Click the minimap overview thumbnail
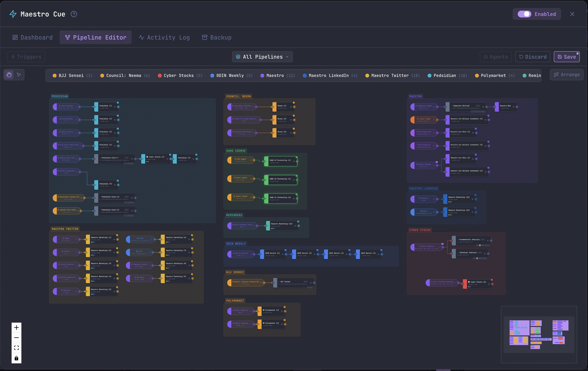The height and width of the screenshot is (371, 588). tap(539, 335)
